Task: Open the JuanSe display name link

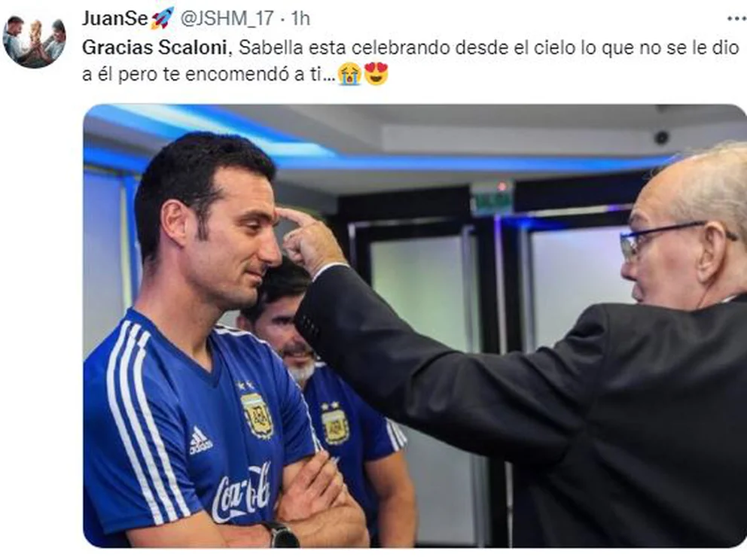Action: [114, 19]
